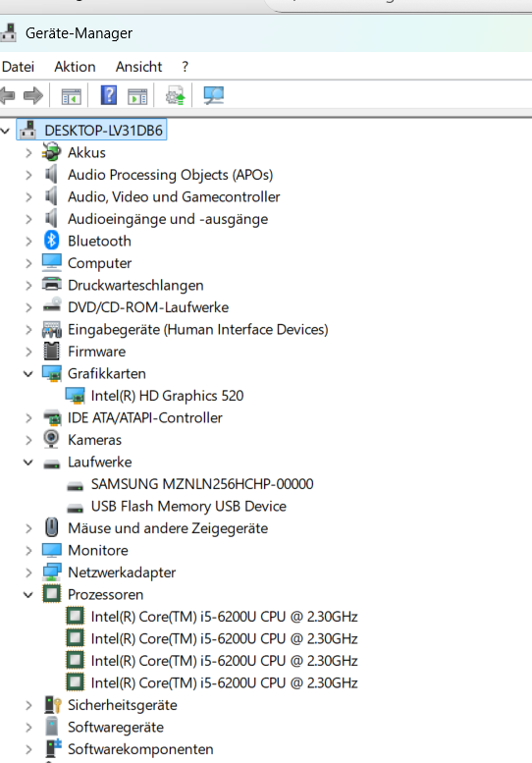Open the Ansicht menu
This screenshot has width=532, height=763.
[138, 67]
